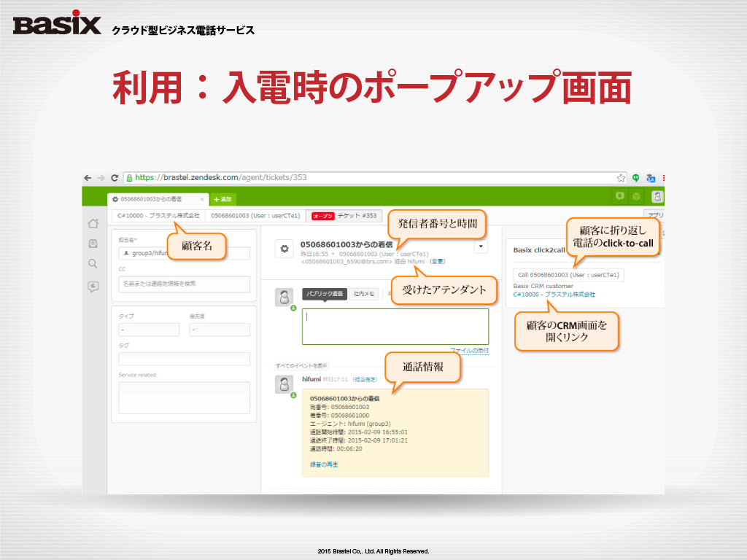
Task: Click the + 追加 new tab button
Action: 223,199
